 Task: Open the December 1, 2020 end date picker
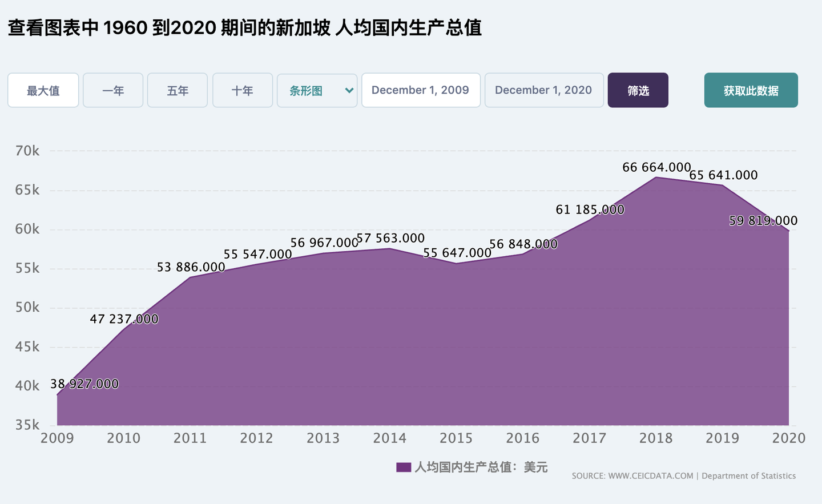pyautogui.click(x=543, y=90)
